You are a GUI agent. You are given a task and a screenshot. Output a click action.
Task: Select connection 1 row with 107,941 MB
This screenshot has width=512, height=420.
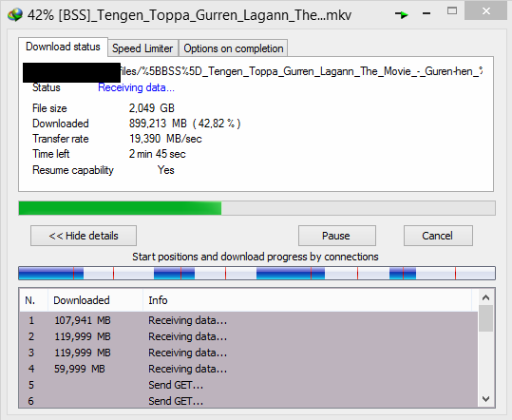tap(249, 320)
